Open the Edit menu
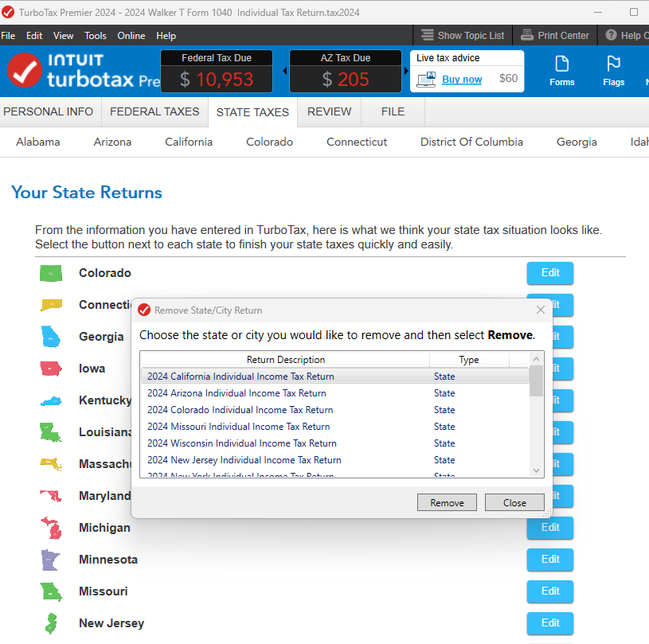The height and width of the screenshot is (644, 649). pyautogui.click(x=34, y=36)
